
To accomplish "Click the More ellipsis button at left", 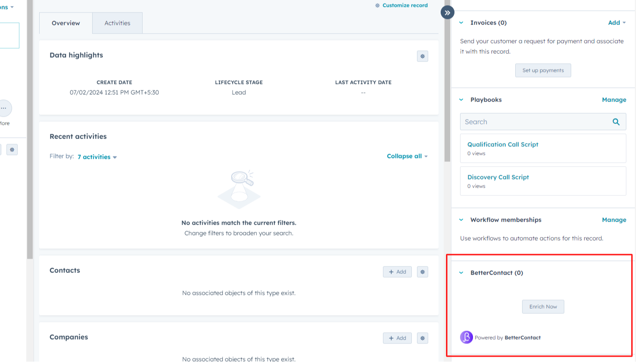I will click(4, 108).
